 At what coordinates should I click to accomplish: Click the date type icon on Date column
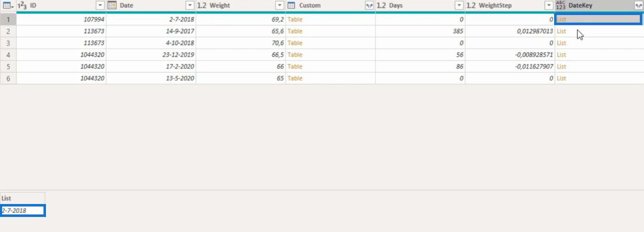coord(112,5)
